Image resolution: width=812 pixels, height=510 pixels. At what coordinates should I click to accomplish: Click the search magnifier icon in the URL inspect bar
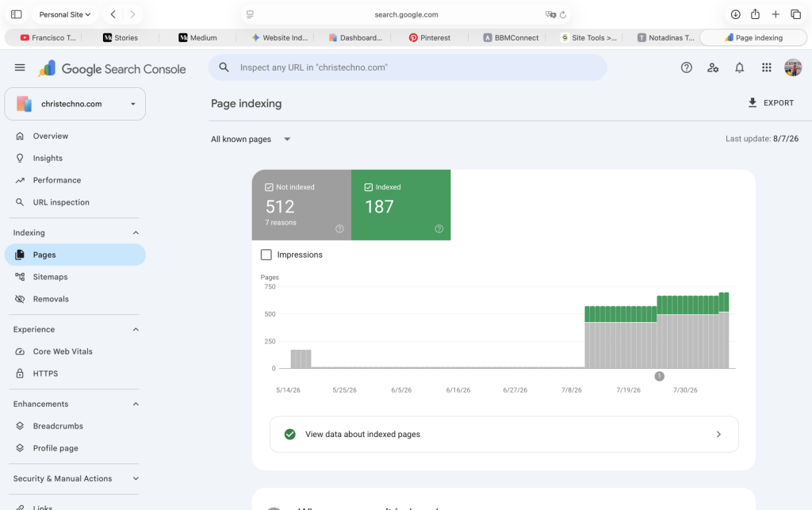(224, 67)
